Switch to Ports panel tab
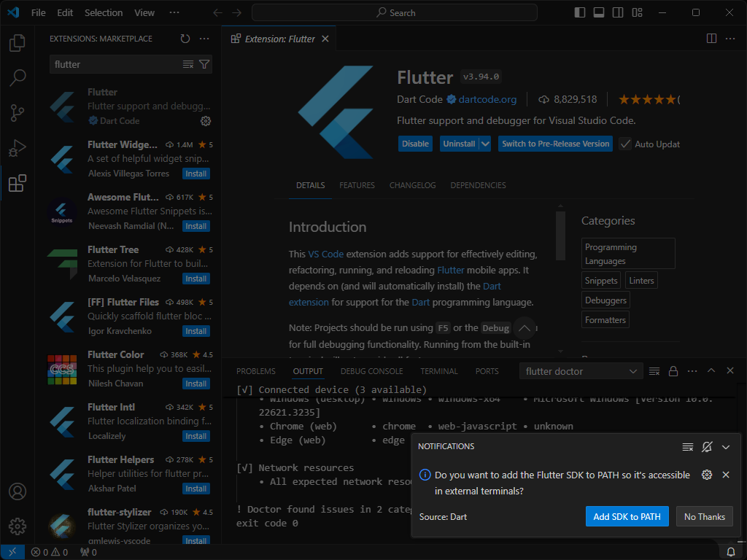747x560 pixels. click(487, 371)
